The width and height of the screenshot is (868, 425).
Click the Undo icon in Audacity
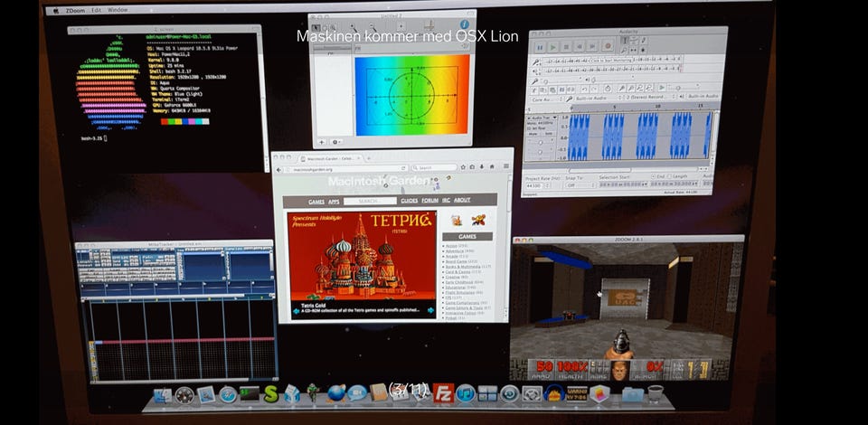(x=585, y=90)
